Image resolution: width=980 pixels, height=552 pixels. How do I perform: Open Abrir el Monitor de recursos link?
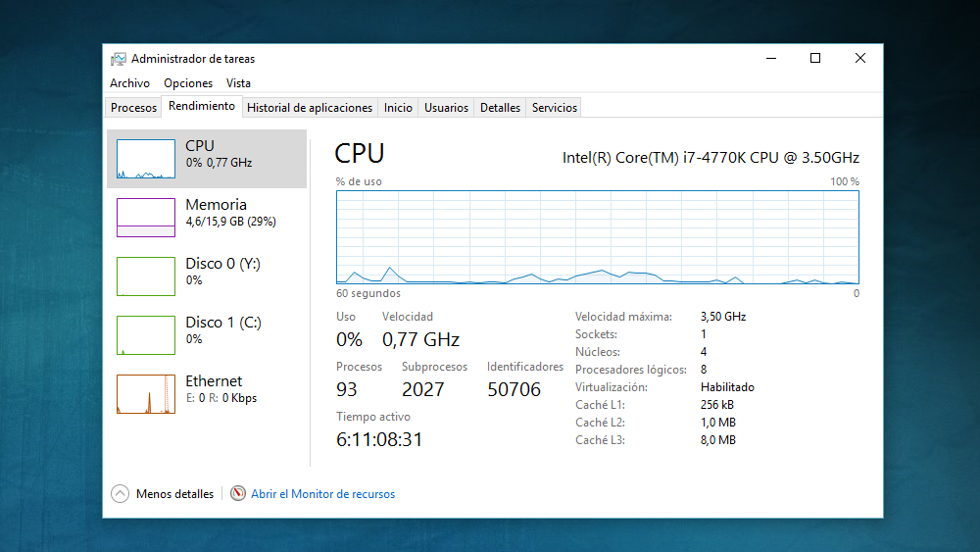tap(323, 494)
